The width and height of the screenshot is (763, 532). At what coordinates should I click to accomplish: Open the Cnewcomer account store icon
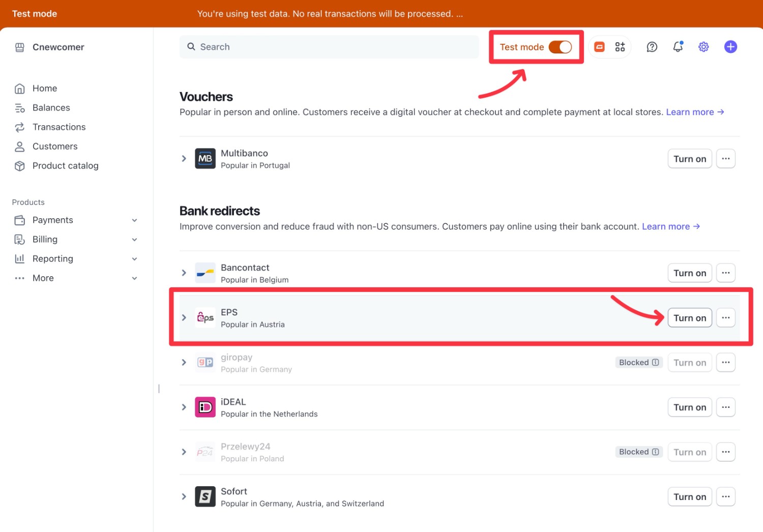(x=20, y=47)
